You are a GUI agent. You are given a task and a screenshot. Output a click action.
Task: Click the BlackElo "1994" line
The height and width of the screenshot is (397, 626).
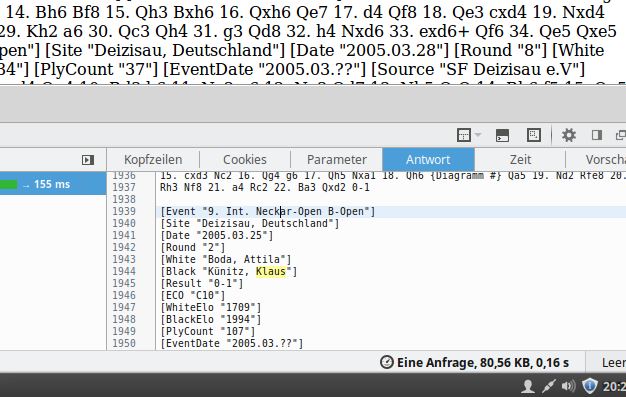click(211, 319)
